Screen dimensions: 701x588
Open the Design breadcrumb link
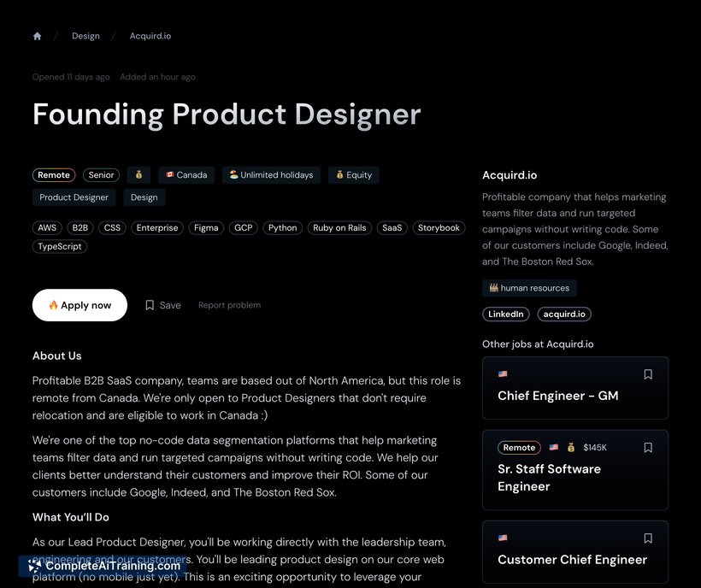[85, 36]
